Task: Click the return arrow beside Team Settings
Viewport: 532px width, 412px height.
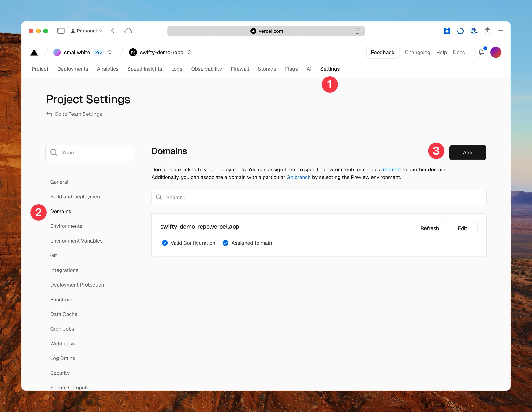Action: pos(49,114)
